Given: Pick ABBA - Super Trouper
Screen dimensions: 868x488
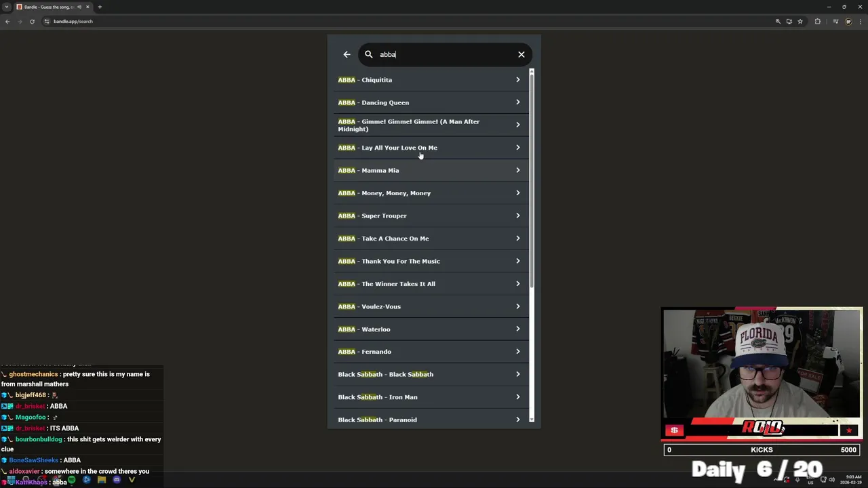Looking at the screenshot, I should [x=430, y=216].
